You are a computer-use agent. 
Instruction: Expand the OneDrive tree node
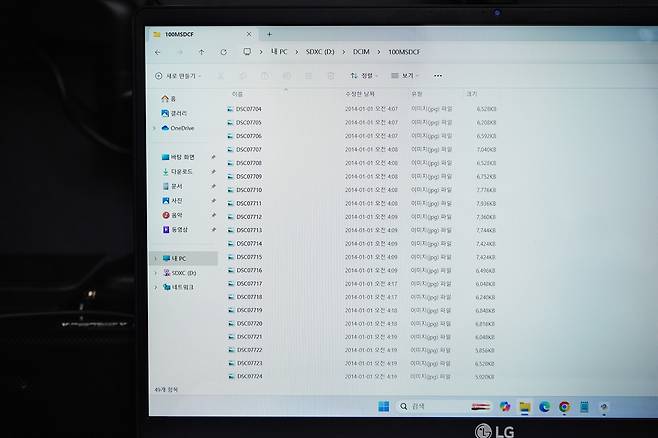click(154, 128)
